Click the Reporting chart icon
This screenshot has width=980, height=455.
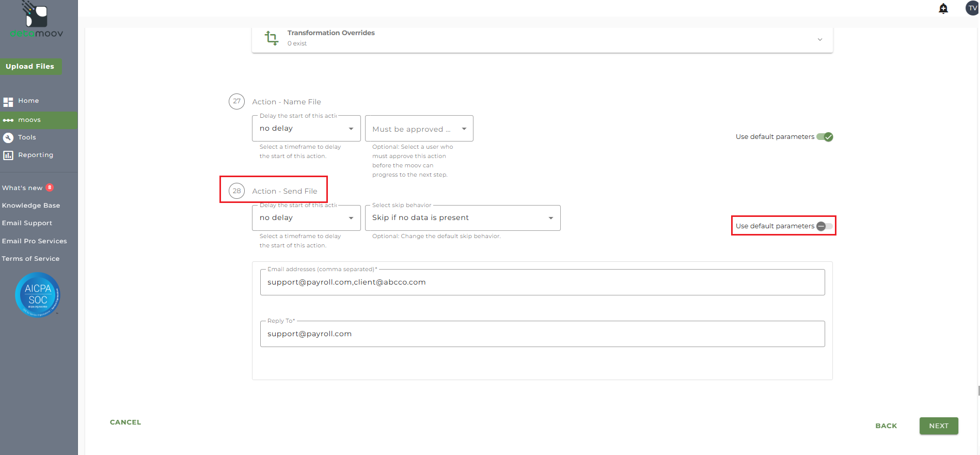pos(8,155)
